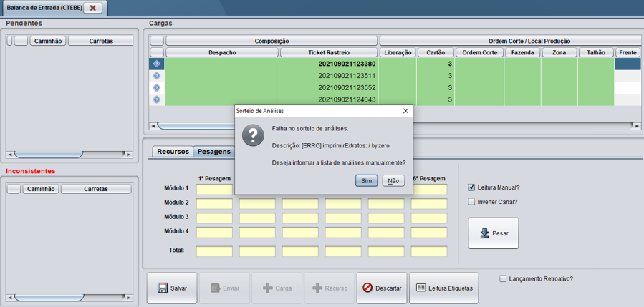Click the Carga button
The height and width of the screenshot is (307, 644).
coord(277,288)
